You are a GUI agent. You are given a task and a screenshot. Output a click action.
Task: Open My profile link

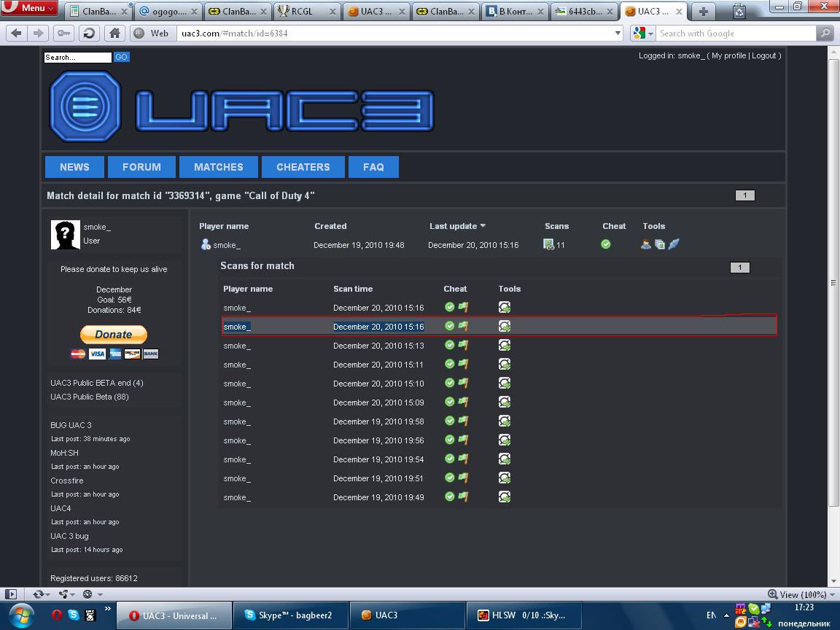pyautogui.click(x=728, y=55)
